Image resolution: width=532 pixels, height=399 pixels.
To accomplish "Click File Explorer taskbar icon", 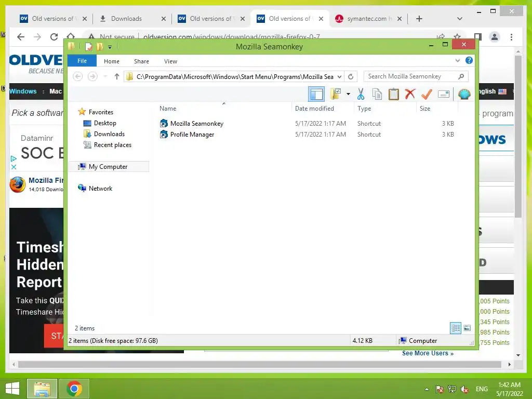I will 42,389.
